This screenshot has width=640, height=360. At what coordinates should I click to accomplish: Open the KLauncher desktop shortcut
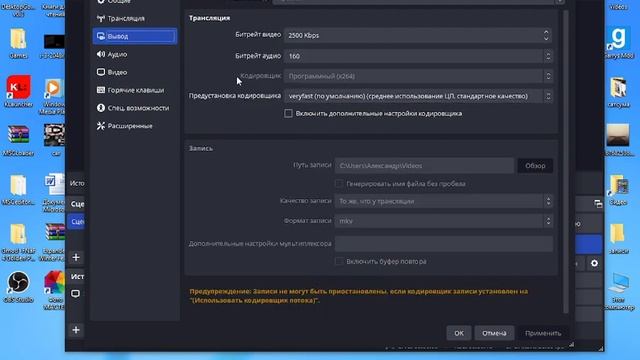[18, 91]
